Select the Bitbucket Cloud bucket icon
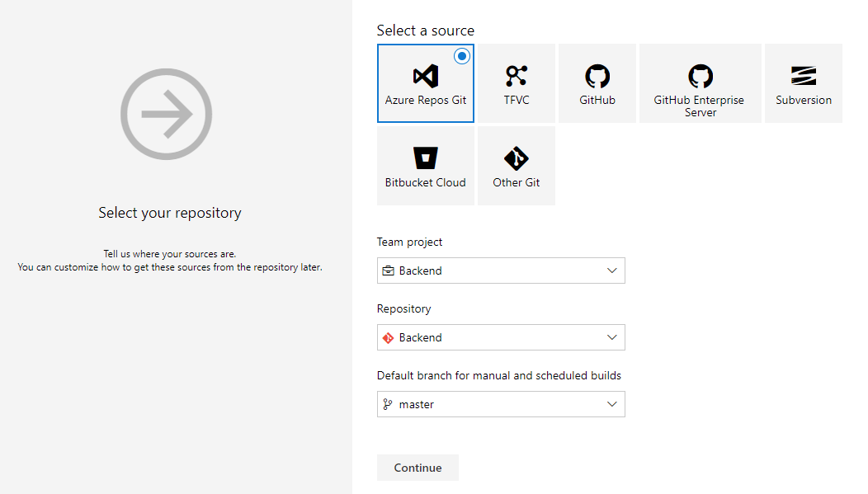Image resolution: width=868 pixels, height=494 pixels. 425,158
